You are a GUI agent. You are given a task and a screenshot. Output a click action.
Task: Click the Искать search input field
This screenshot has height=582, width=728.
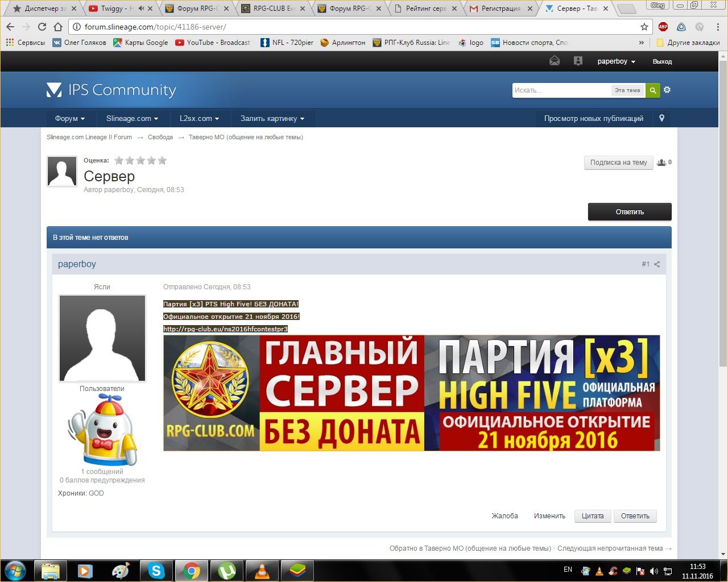point(561,90)
